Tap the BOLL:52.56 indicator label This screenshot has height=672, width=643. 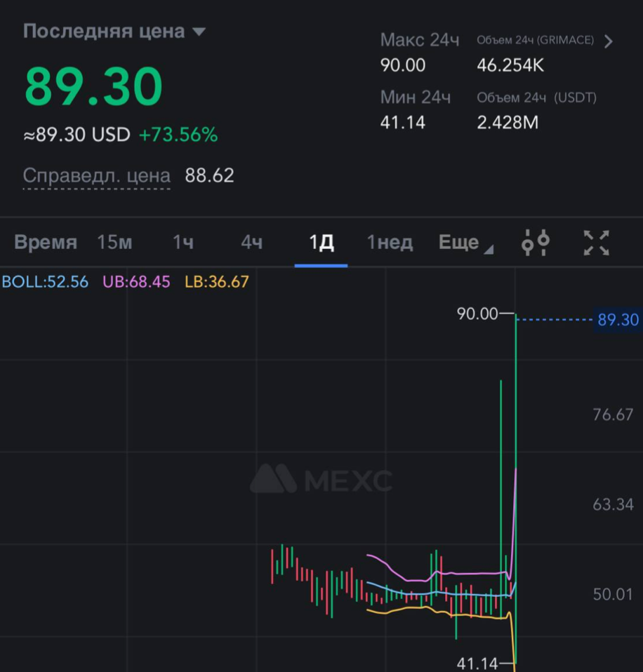(45, 282)
